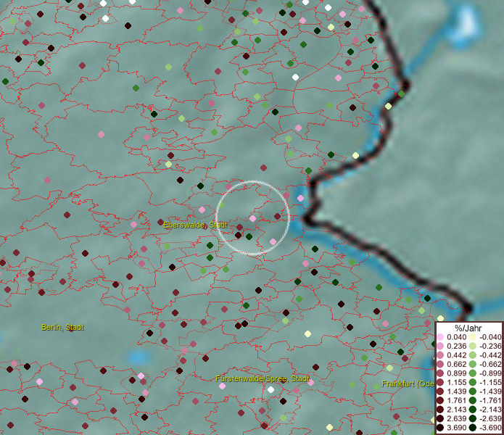This screenshot has width=504, height=435.
Task: Click the 0.040 pale pink legend swatch
Action: point(440,337)
